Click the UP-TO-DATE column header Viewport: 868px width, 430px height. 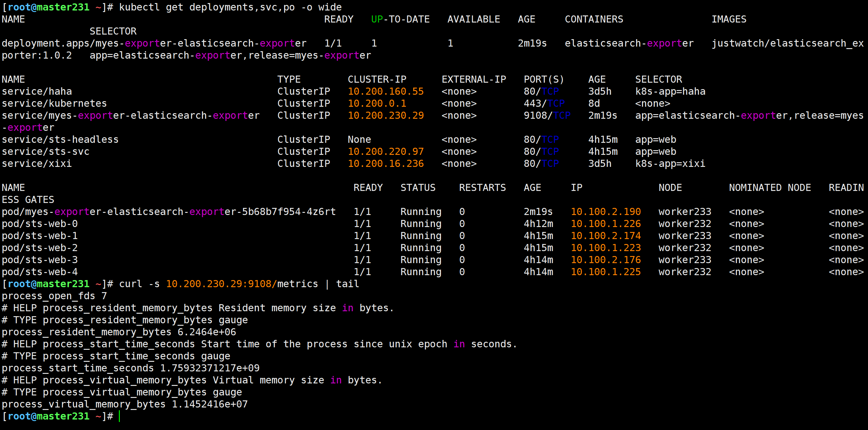coord(400,19)
